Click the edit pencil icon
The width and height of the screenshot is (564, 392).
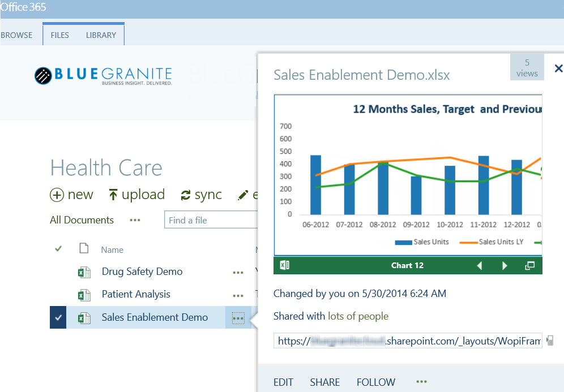(x=243, y=195)
